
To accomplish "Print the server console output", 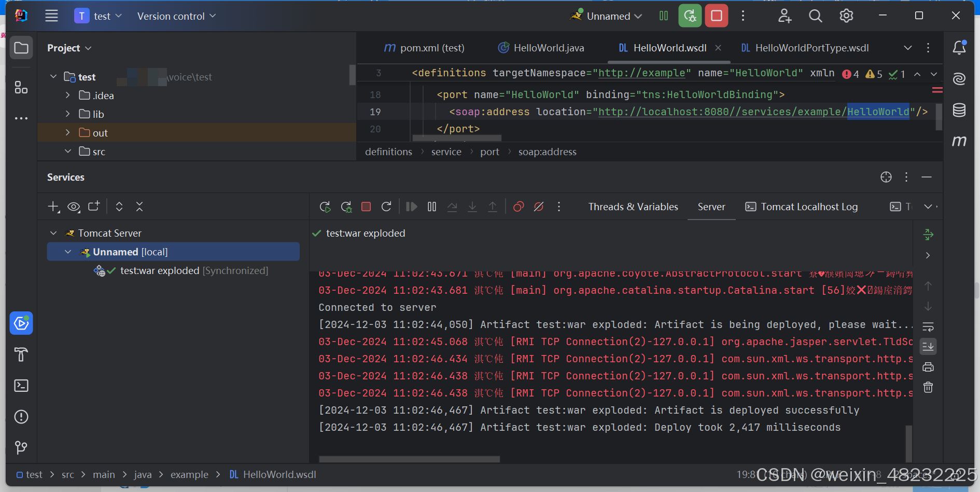I will 928,367.
